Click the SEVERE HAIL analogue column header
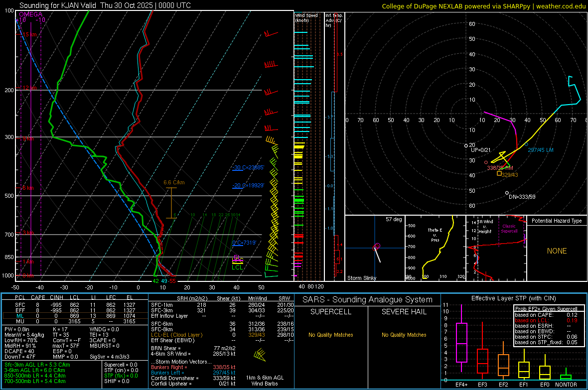The height and width of the screenshot is (390, 588). click(404, 312)
